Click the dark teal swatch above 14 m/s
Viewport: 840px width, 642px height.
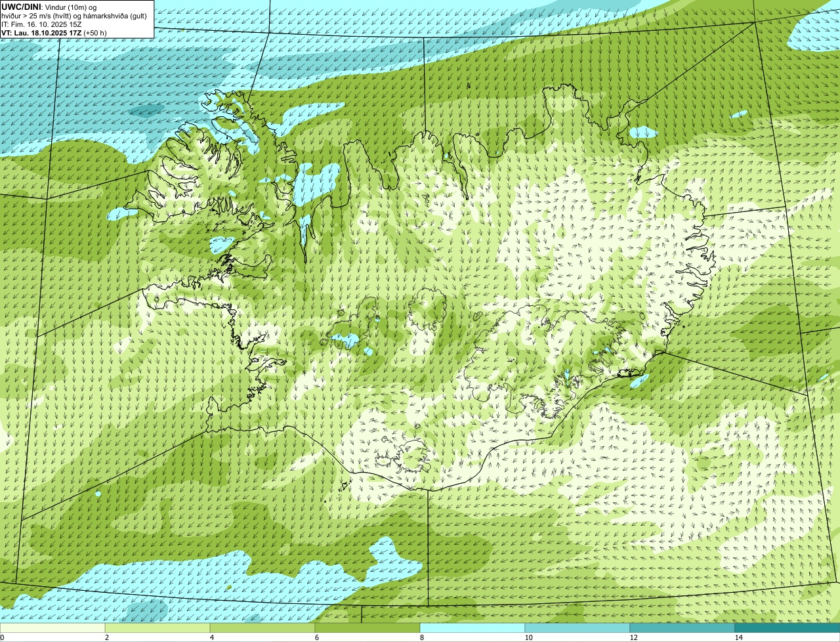pyautogui.click(x=787, y=628)
